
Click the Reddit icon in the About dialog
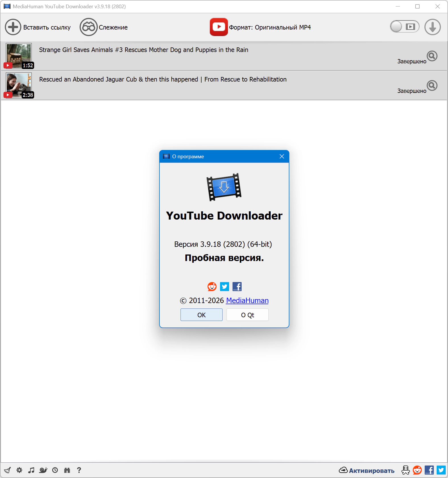[x=212, y=287]
